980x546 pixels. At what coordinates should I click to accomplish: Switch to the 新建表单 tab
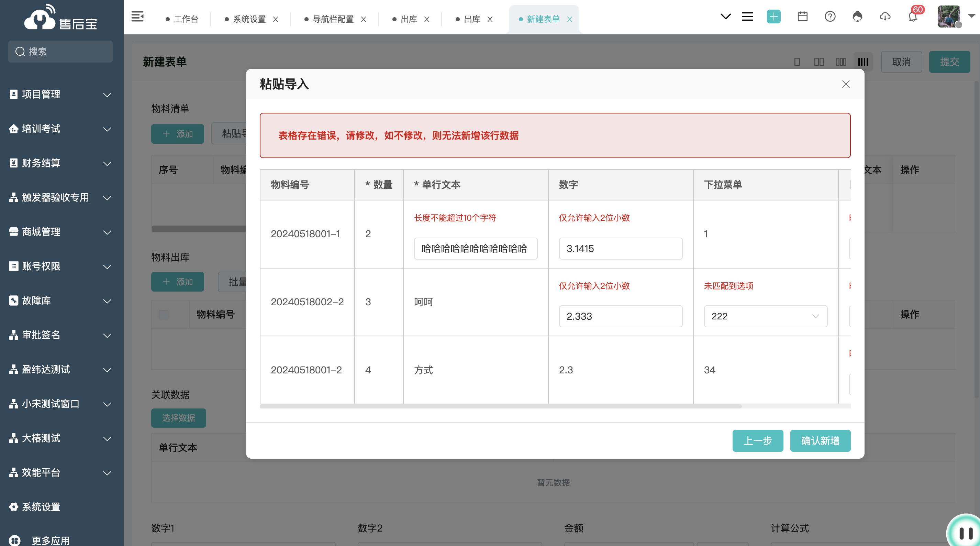(x=543, y=19)
